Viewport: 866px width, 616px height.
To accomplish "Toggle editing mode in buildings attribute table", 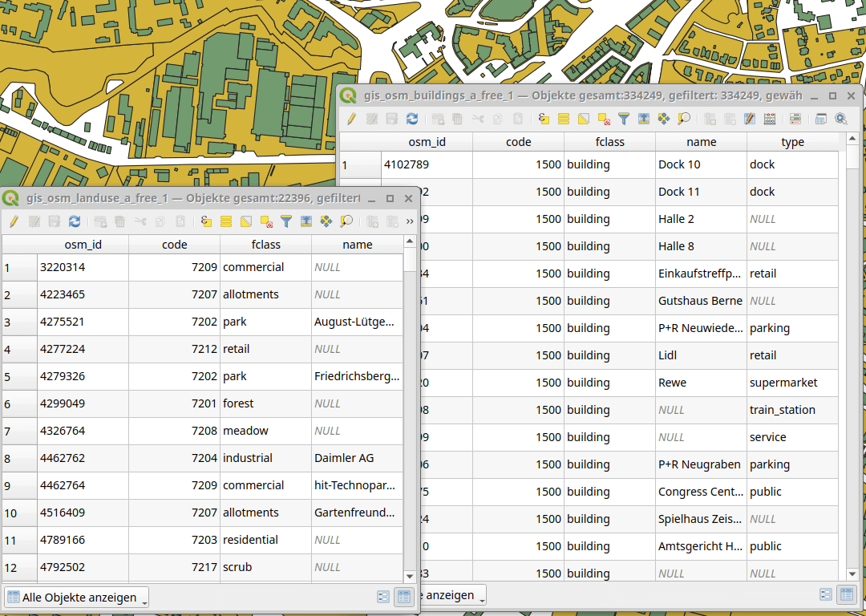I will coord(350,118).
